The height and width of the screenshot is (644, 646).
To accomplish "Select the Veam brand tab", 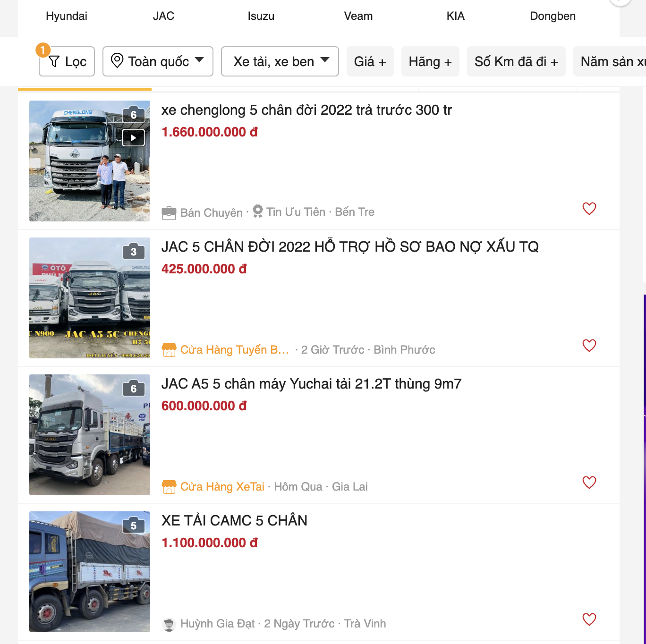I will click(358, 16).
